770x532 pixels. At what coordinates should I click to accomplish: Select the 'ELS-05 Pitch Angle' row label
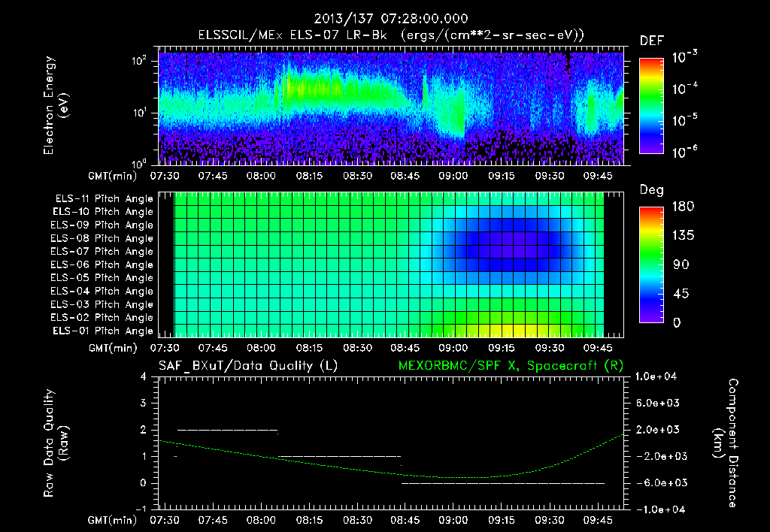click(102, 278)
